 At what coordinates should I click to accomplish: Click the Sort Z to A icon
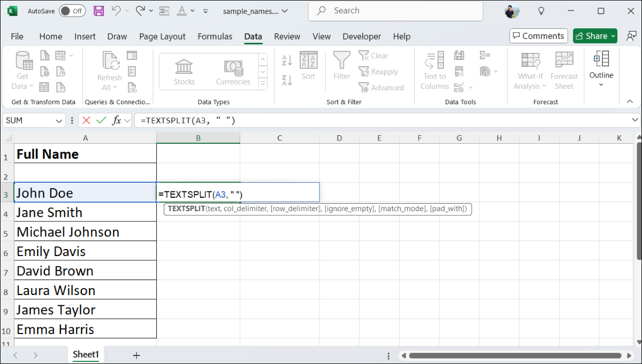(x=287, y=80)
